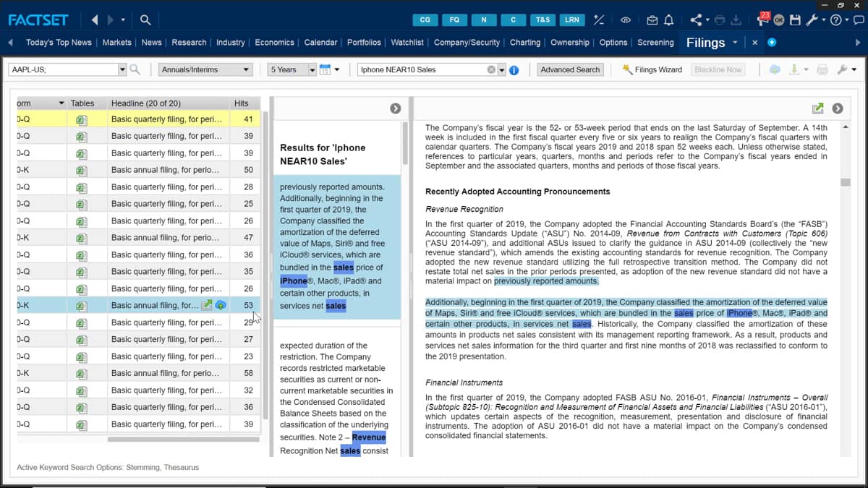Image resolution: width=868 pixels, height=488 pixels.
Task: Clear the keyword search with the X icon
Action: pyautogui.click(x=491, y=69)
